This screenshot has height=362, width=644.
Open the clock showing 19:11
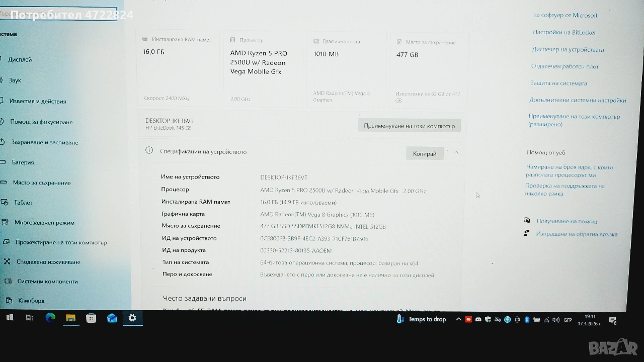(x=590, y=320)
